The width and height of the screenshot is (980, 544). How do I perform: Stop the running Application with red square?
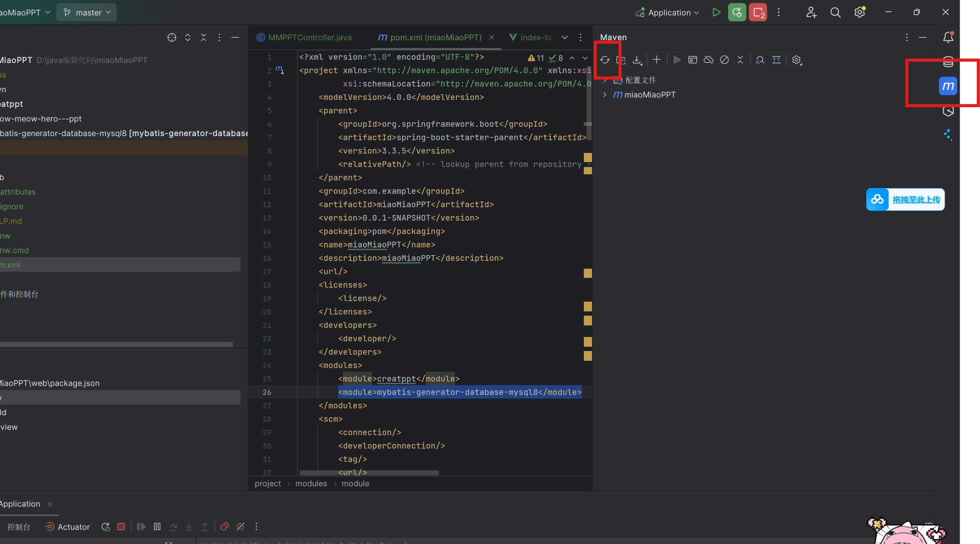click(121, 527)
